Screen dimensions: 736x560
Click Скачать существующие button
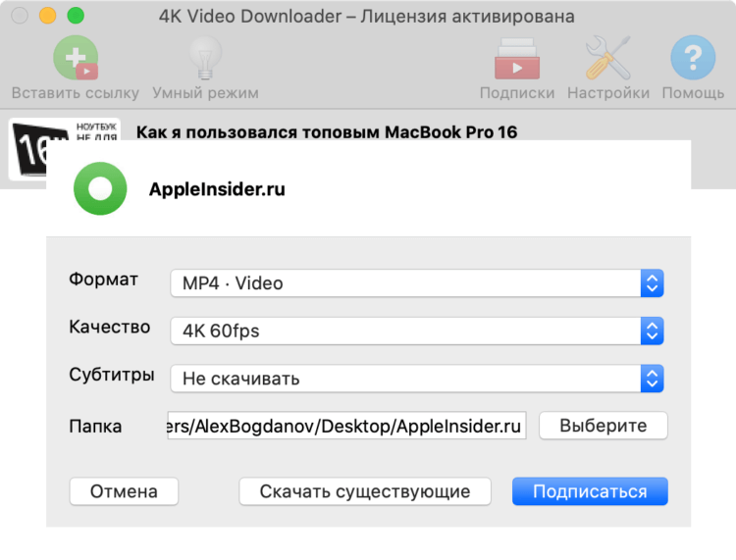pos(365,491)
